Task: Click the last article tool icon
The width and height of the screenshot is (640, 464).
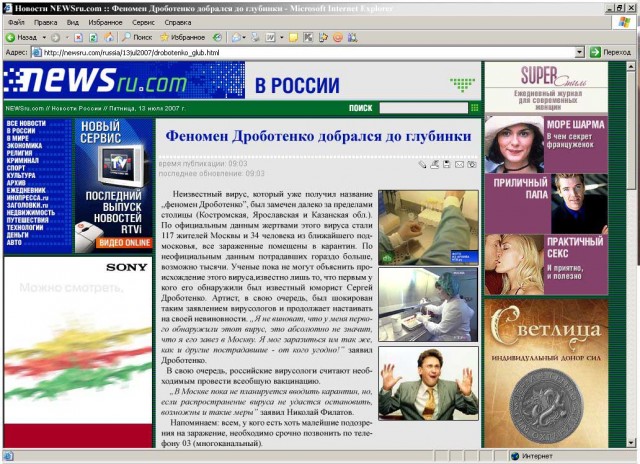Action: [x=472, y=164]
